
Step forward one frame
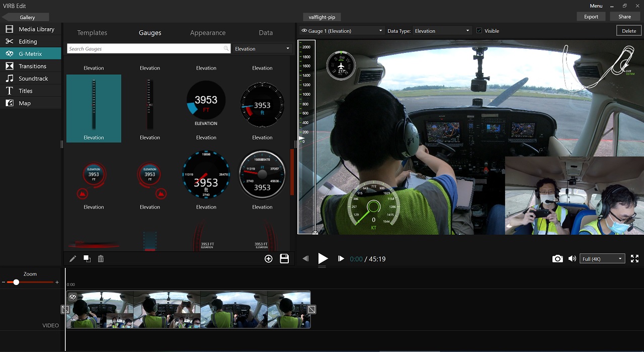(341, 259)
